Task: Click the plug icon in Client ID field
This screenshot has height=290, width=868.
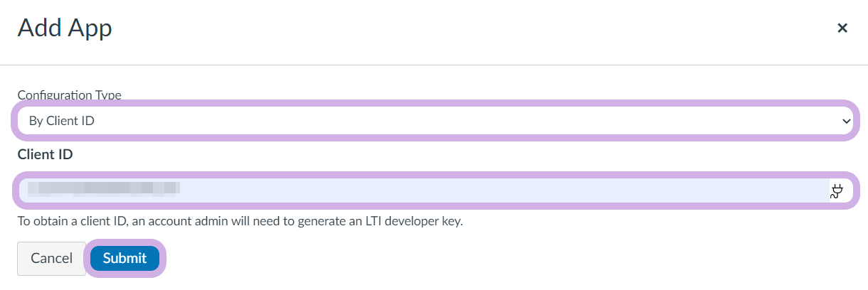Action: pos(837,190)
